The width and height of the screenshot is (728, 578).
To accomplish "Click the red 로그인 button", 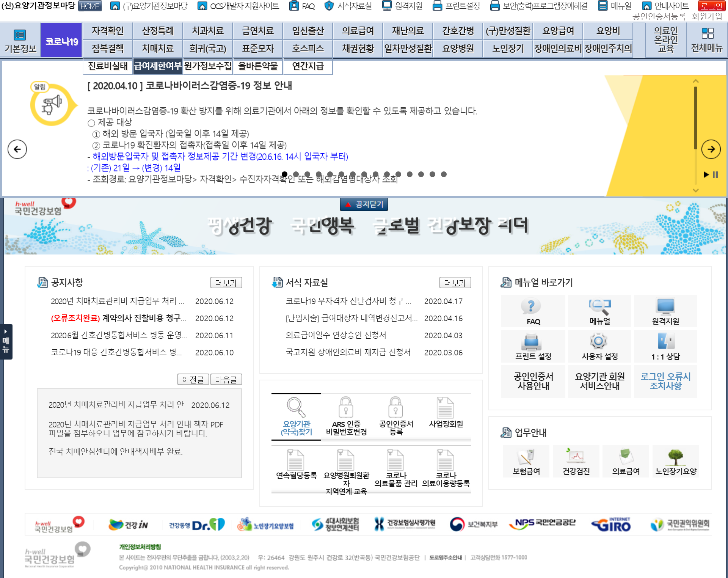I will pyautogui.click(x=711, y=6).
